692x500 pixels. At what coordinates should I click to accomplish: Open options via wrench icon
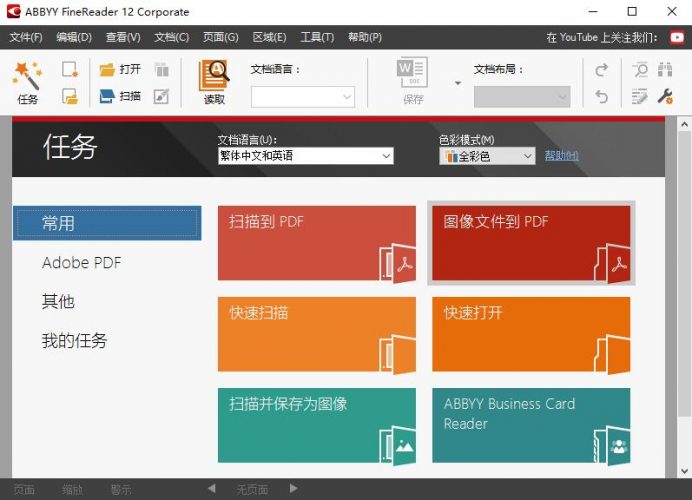tap(665, 96)
